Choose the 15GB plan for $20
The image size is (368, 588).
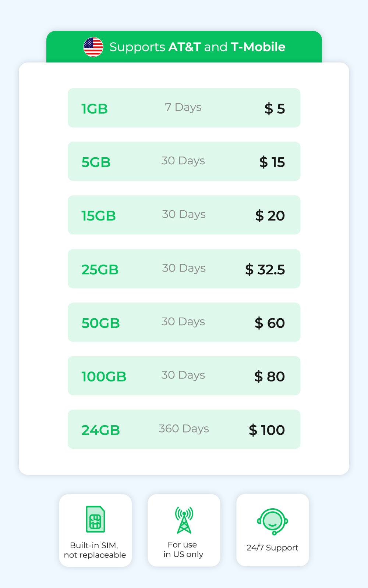(x=184, y=215)
